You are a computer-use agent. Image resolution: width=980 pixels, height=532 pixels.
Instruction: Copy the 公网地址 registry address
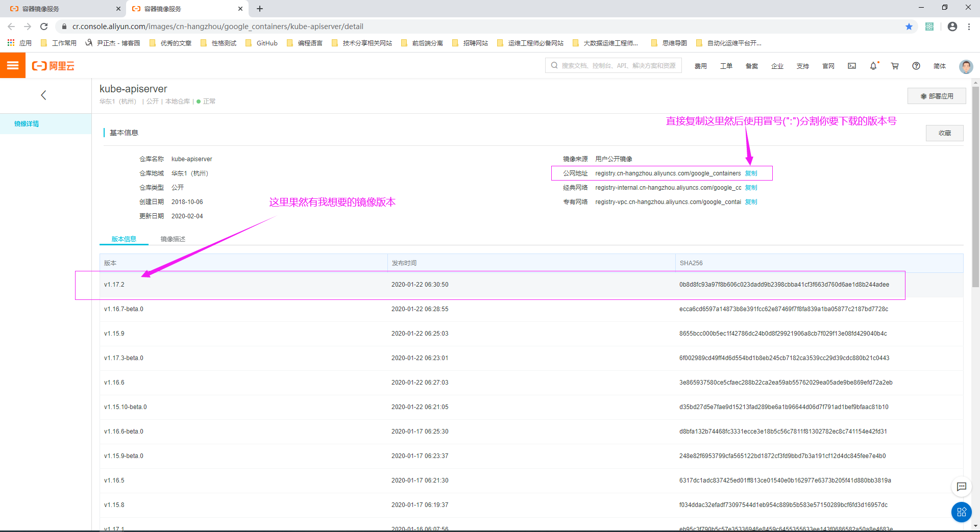click(751, 173)
